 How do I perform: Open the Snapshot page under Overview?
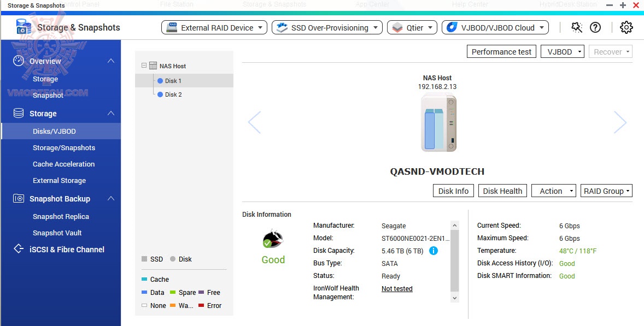[x=48, y=95]
